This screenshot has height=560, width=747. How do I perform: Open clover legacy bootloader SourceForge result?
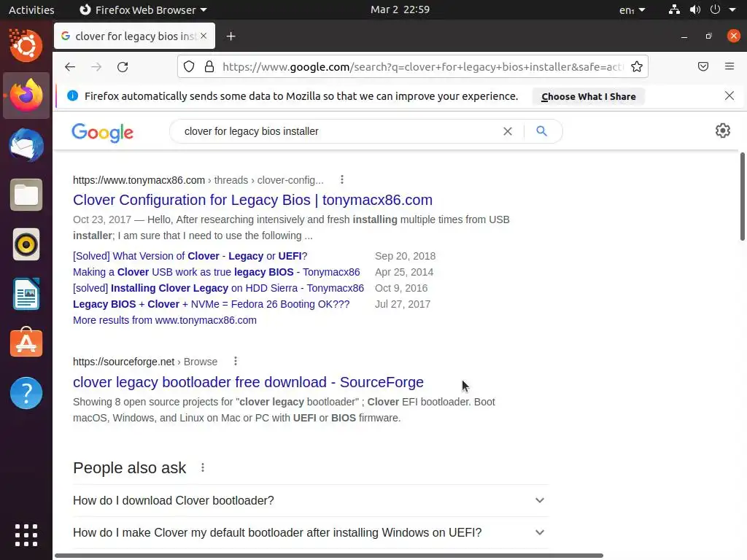[248, 382]
